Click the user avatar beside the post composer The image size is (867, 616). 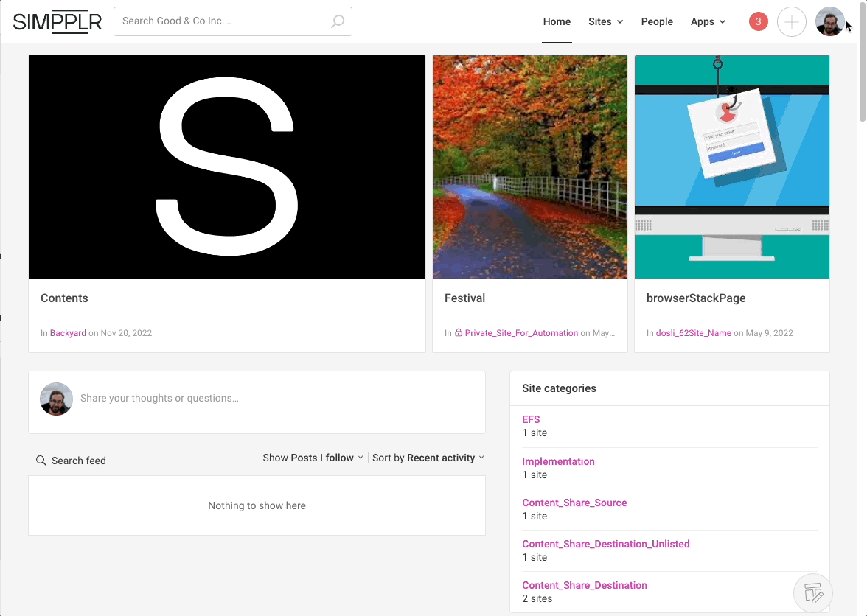[x=56, y=399]
